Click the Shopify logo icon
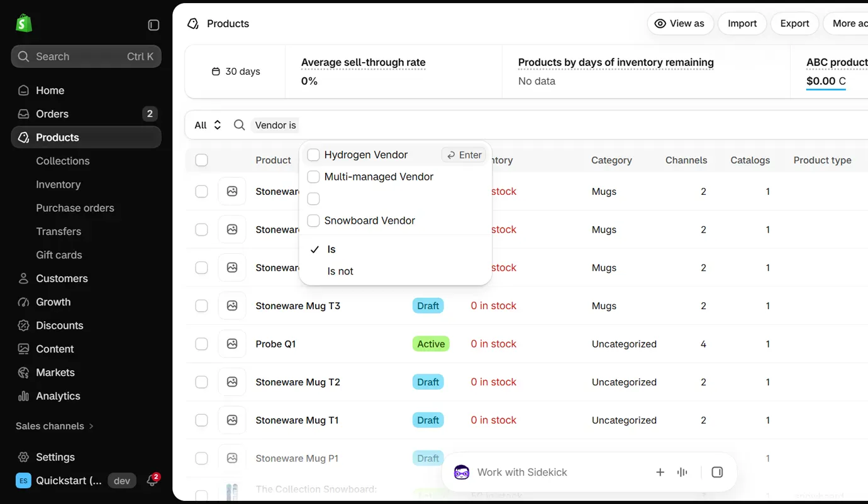The image size is (868, 504). 24,24
